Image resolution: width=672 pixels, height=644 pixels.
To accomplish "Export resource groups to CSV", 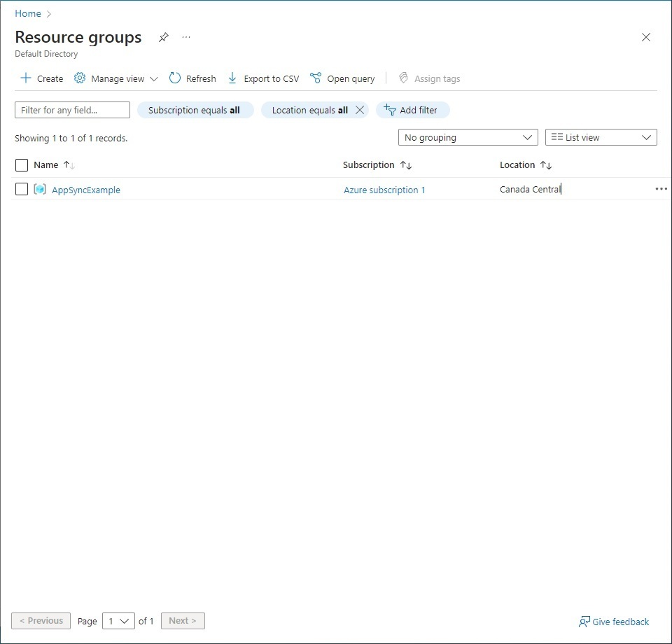I will (x=263, y=78).
